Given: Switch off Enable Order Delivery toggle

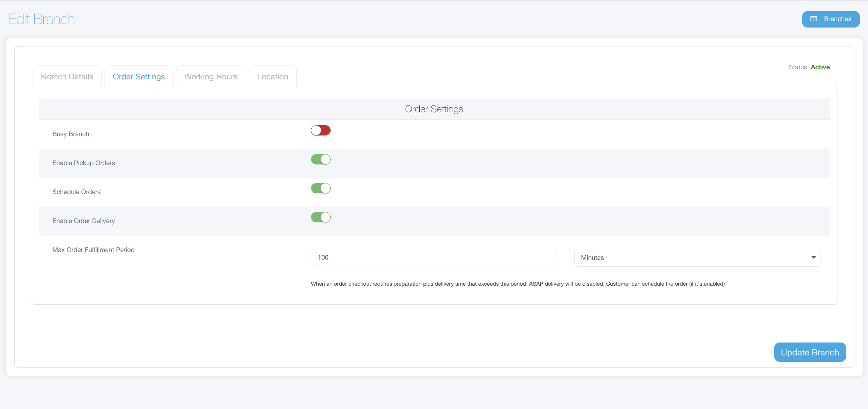Looking at the screenshot, I should pyautogui.click(x=321, y=217).
